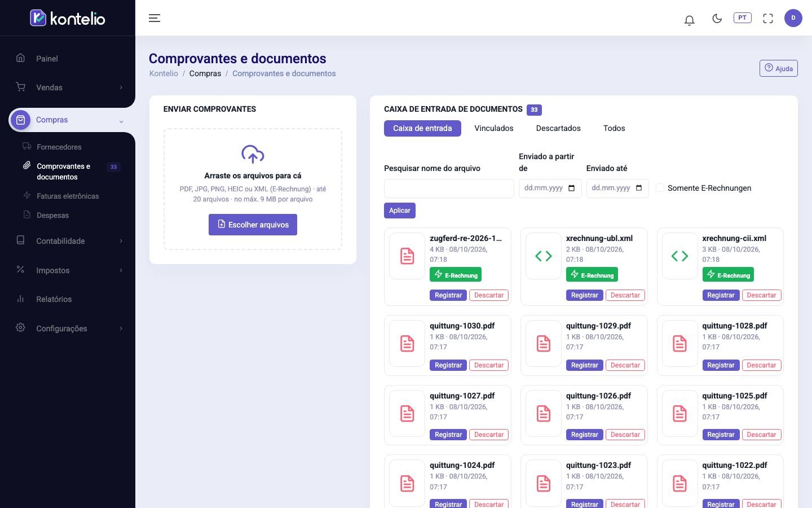Discard the quittung-1030.pdf document
This screenshot has height=508, width=812.
point(489,365)
